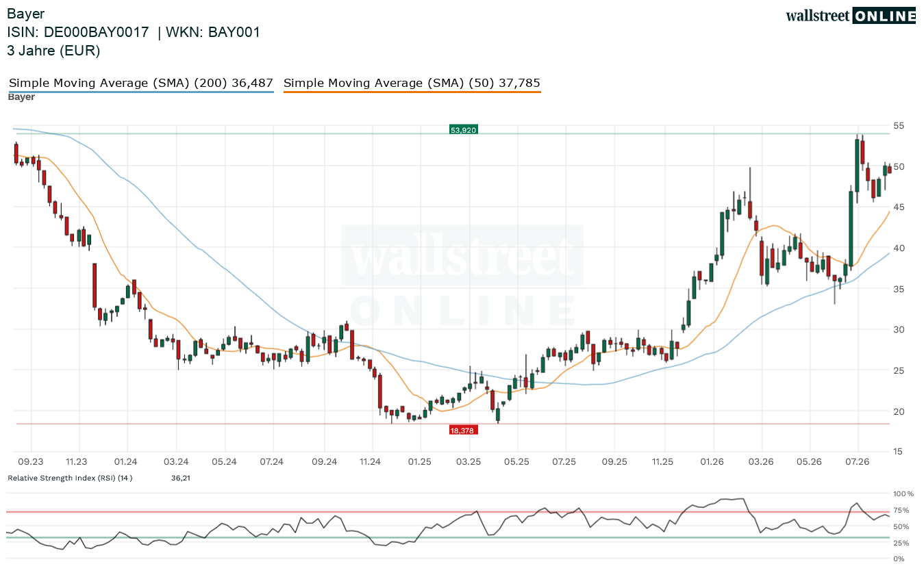Select the WKN: BAY001 text
Image resolution: width=924 pixels, height=577 pixels.
[x=214, y=32]
